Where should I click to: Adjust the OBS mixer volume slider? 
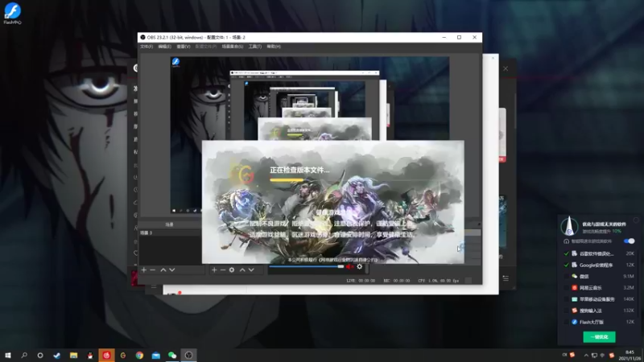pos(307,267)
